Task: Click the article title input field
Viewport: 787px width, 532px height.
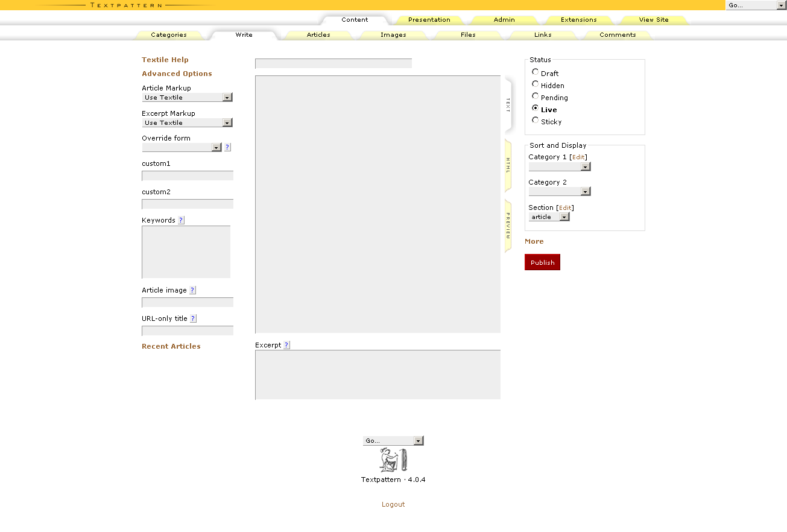Action: (x=333, y=63)
